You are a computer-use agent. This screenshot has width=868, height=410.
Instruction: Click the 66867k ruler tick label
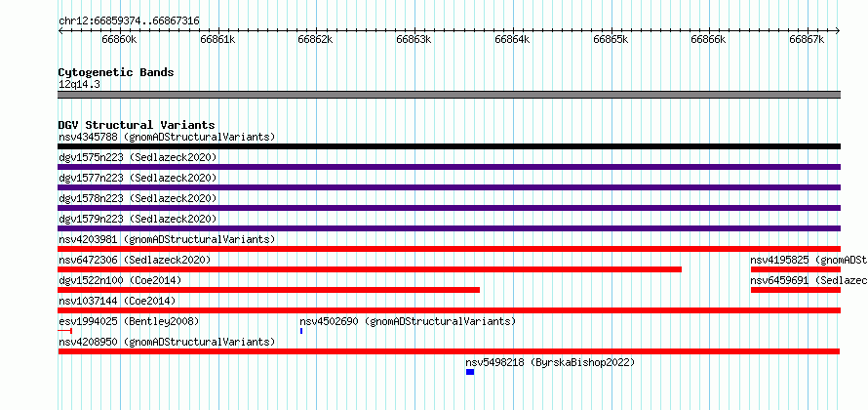click(807, 39)
